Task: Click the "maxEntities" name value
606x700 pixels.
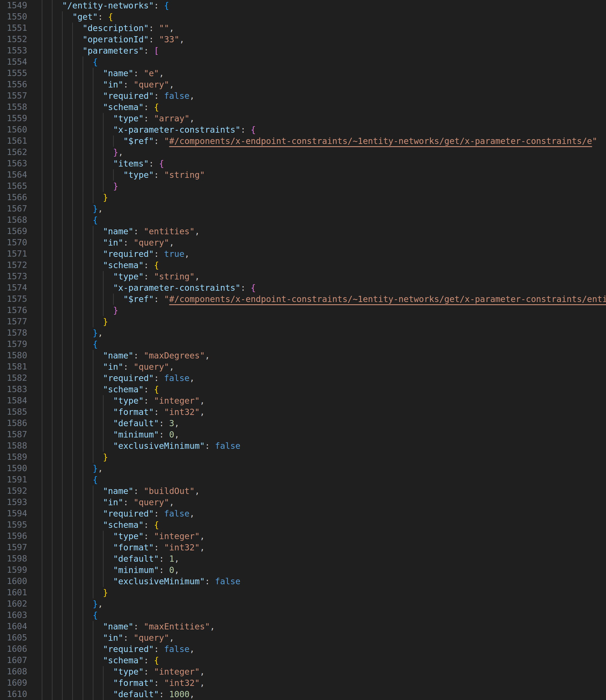Action: [177, 627]
